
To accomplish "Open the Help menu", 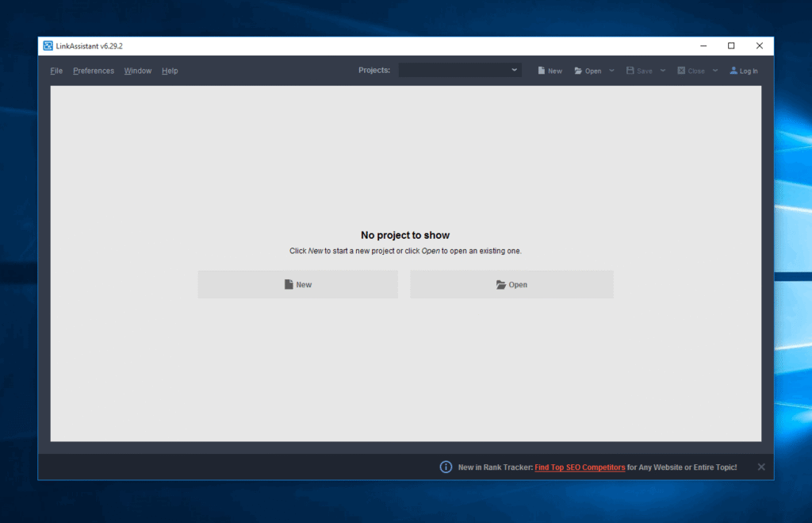I will [169, 71].
